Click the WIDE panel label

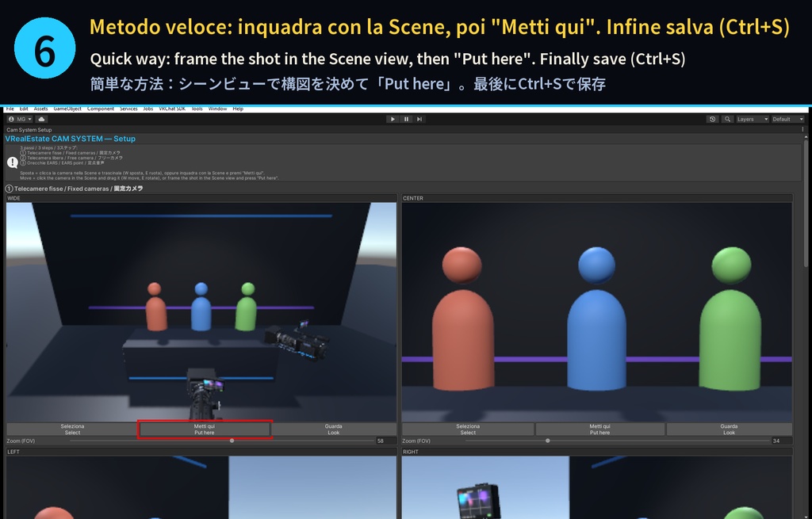click(13, 198)
